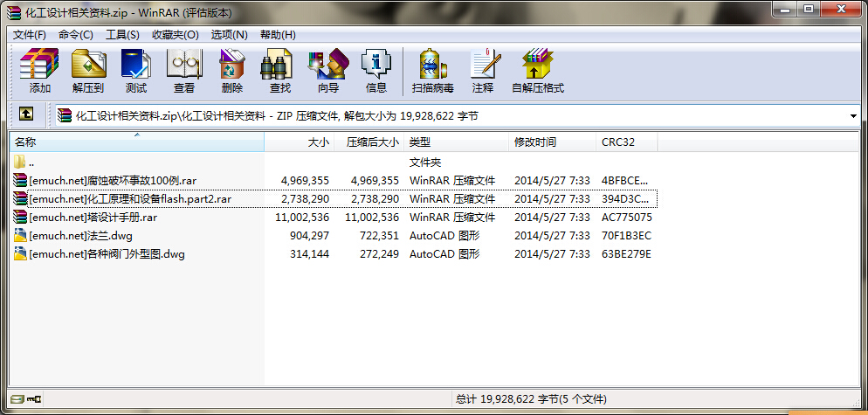868x415 pixels.
Task: Click the 解压到 (Extract to) toolbar icon
Action: point(88,65)
